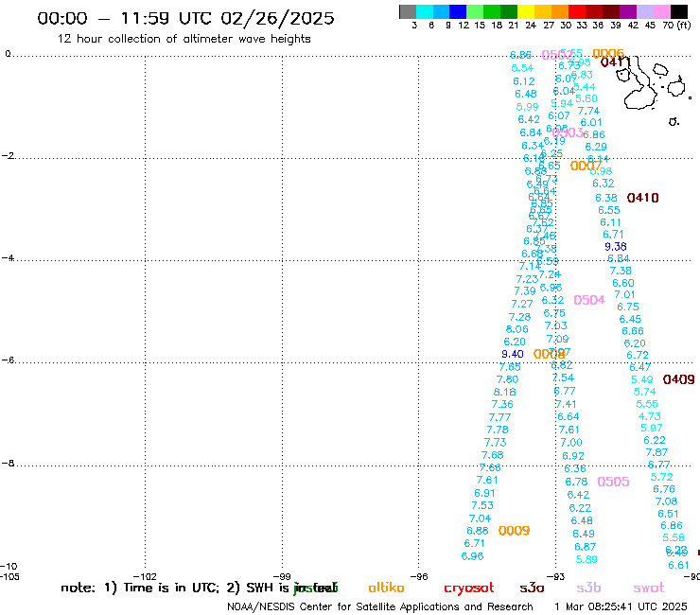Click the altika track label 0006
This screenshot has height=615, width=700.
pos(608,54)
